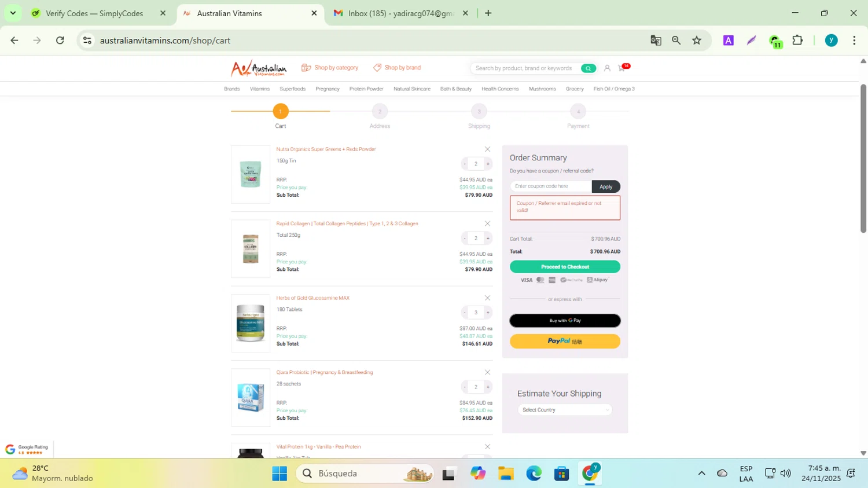Remove Vital Protein Vanilla item
The image size is (868, 488).
487,447
